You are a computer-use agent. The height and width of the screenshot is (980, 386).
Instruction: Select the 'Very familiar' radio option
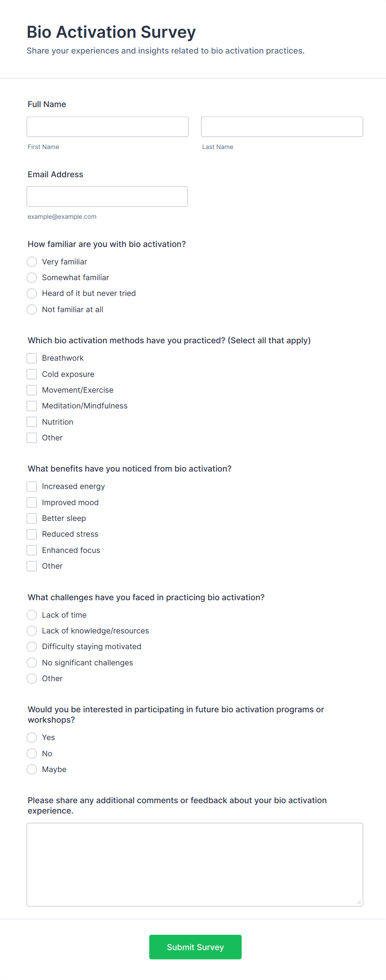tap(32, 261)
